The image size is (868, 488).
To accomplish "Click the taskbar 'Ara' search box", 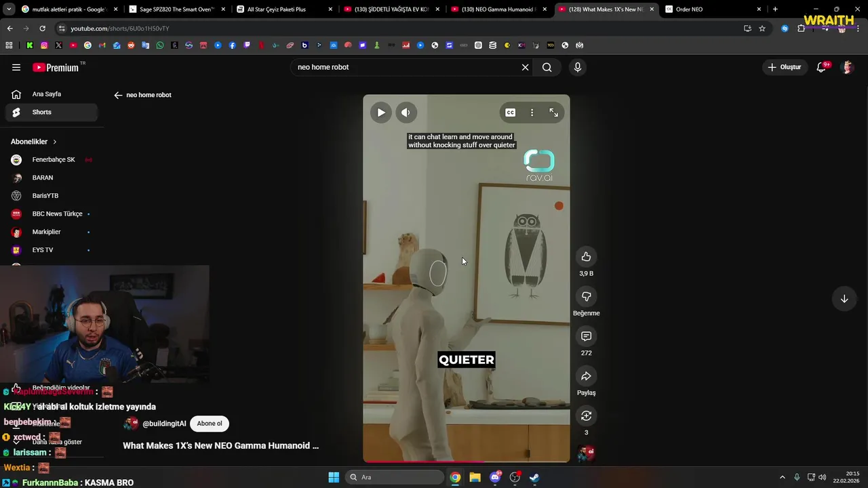I will [x=395, y=477].
